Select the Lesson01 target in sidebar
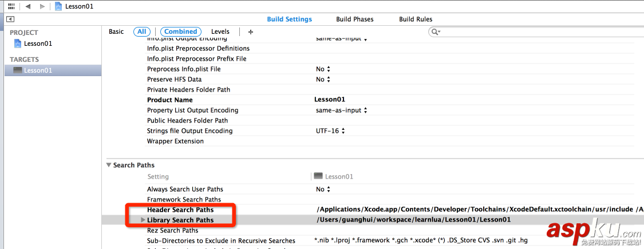Image resolution: width=644 pixels, height=249 pixels. (38, 70)
